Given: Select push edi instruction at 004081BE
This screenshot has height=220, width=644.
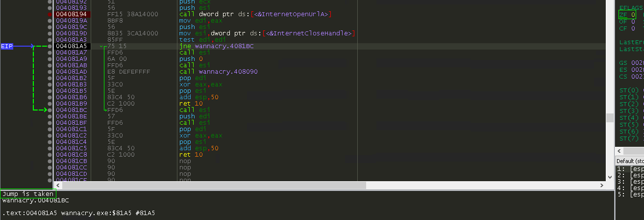Looking at the screenshot, I should coord(193,116).
